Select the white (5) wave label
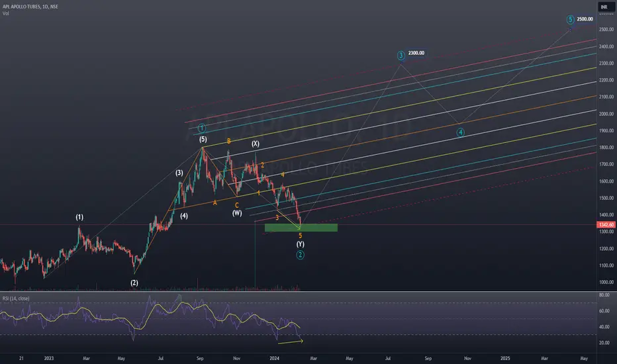617x364 pixels. 203,139
